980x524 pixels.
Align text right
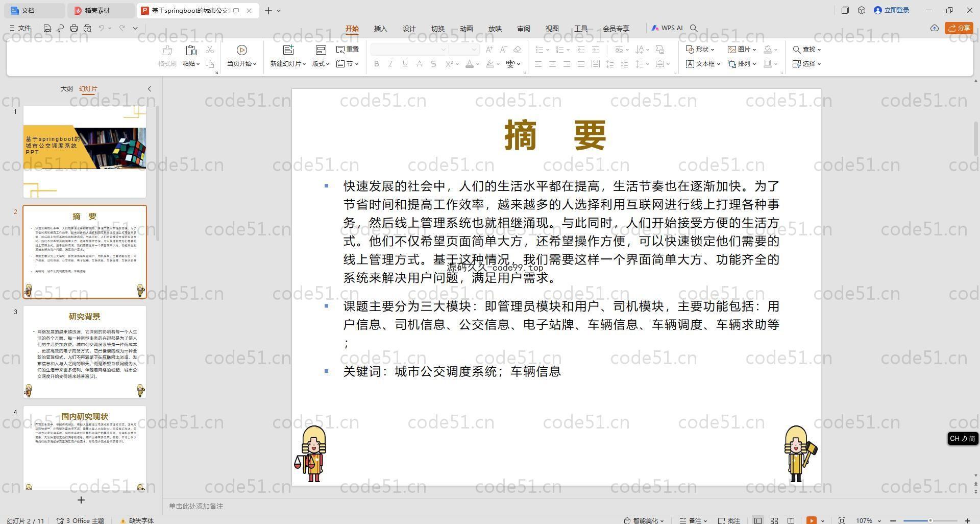[x=567, y=64]
